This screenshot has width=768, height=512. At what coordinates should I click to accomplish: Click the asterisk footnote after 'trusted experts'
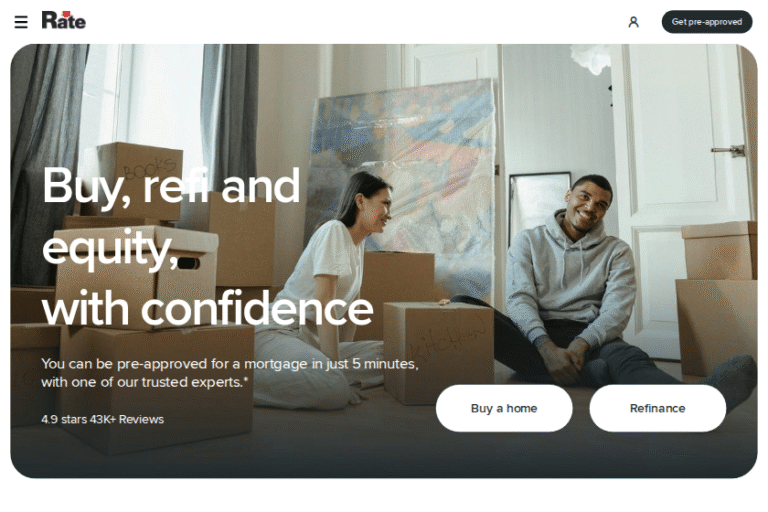(246, 379)
